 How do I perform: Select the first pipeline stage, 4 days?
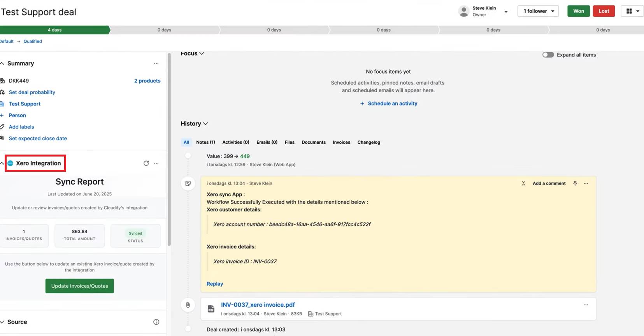(x=54, y=30)
